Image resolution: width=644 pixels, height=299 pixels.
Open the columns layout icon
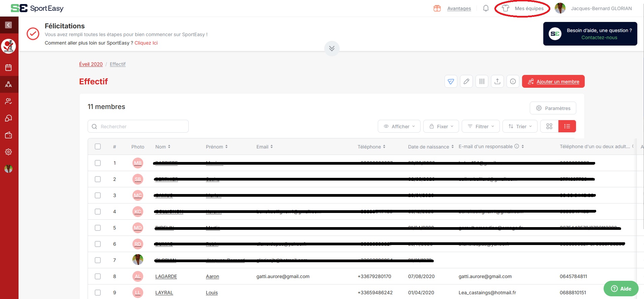[x=482, y=81]
